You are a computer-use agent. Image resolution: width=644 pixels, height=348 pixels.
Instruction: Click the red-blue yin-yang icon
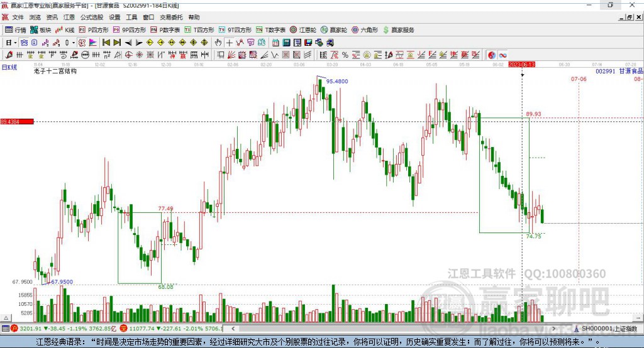click(x=491, y=55)
